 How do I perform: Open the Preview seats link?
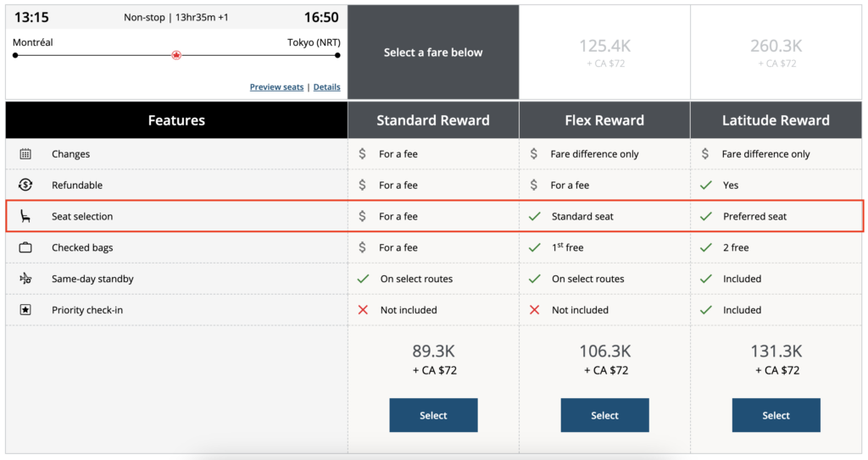276,87
